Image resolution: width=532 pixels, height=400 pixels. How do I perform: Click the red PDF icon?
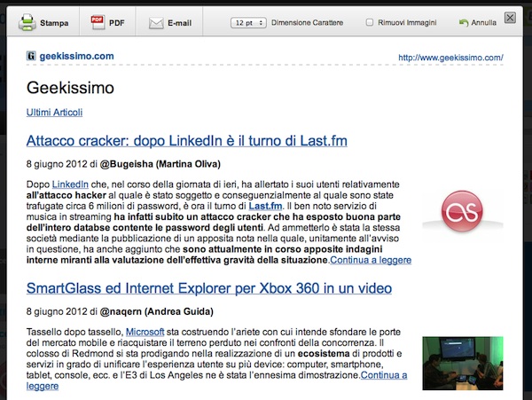tap(98, 22)
